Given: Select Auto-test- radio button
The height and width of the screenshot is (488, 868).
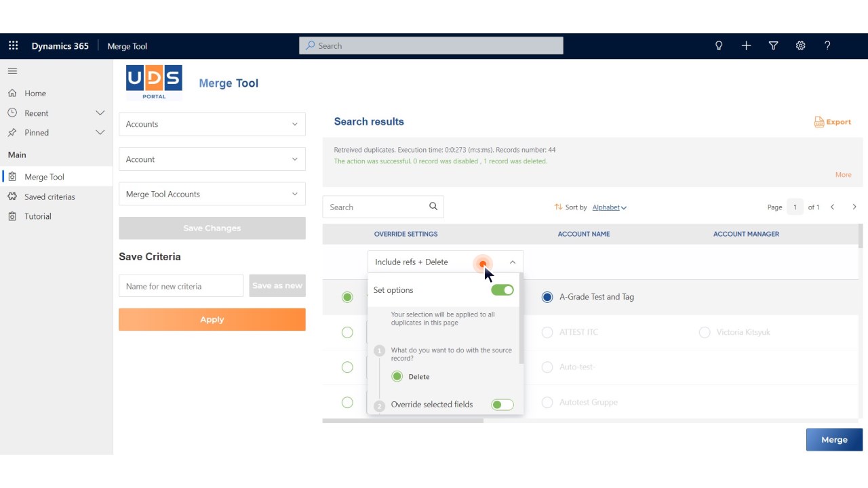Looking at the screenshot, I should tap(547, 367).
